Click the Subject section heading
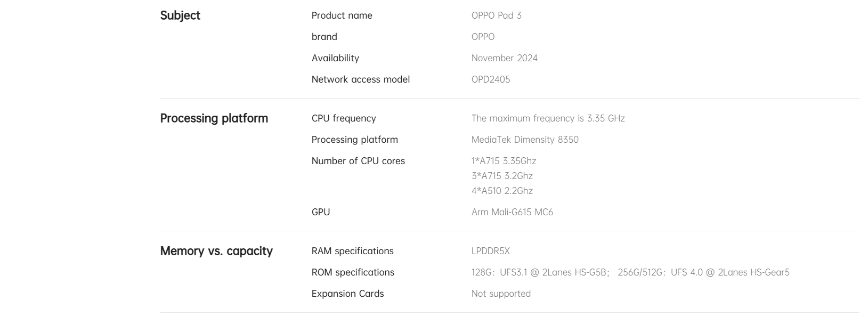The height and width of the screenshot is (324, 868). [x=180, y=15]
